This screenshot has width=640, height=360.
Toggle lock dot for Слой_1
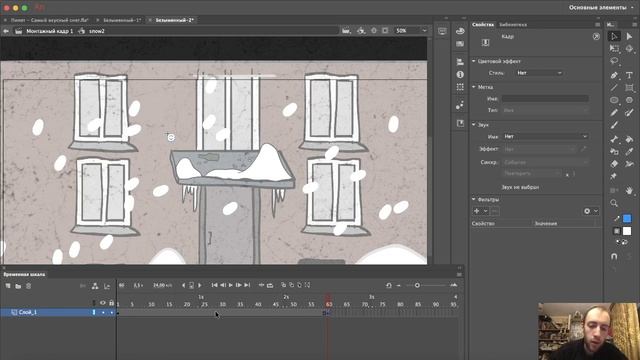[x=111, y=313]
